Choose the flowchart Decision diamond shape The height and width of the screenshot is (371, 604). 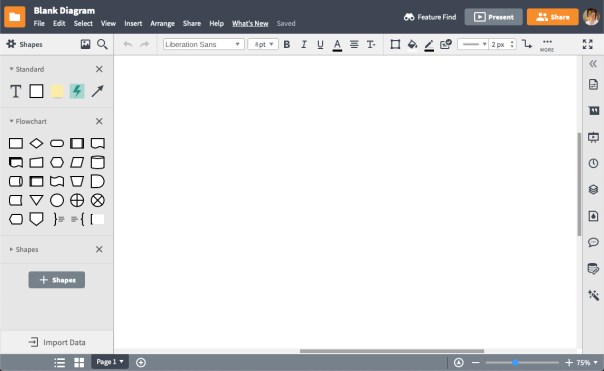click(36, 143)
